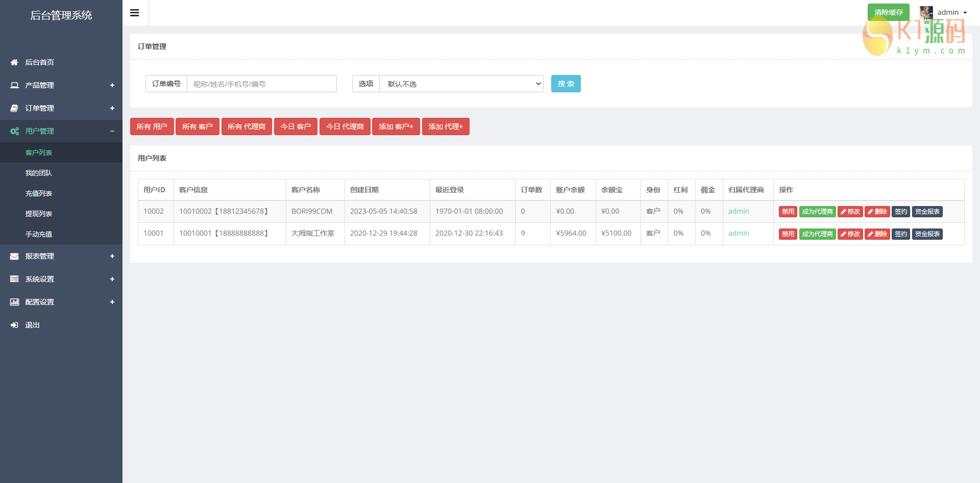The width and height of the screenshot is (980, 483).
Task: Open 我的团队 in sidebar submenu
Action: 39,173
